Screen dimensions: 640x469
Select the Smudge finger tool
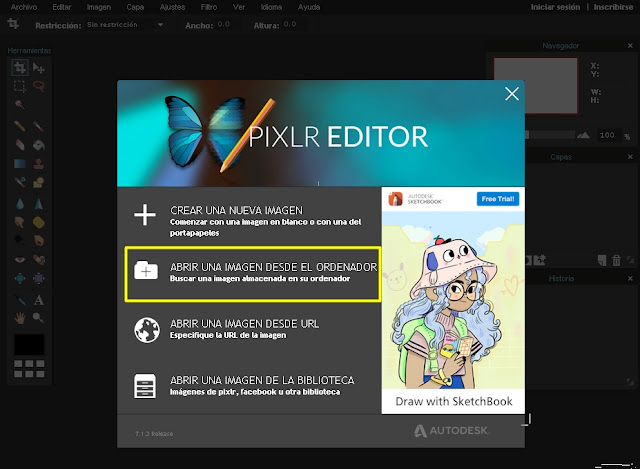tap(20, 222)
